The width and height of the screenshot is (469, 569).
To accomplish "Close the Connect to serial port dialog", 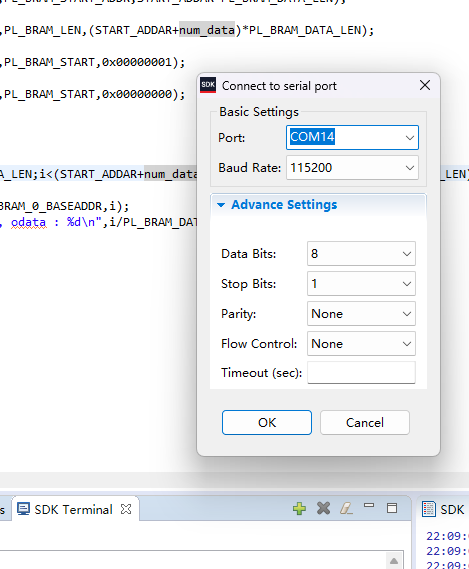I will click(x=425, y=86).
